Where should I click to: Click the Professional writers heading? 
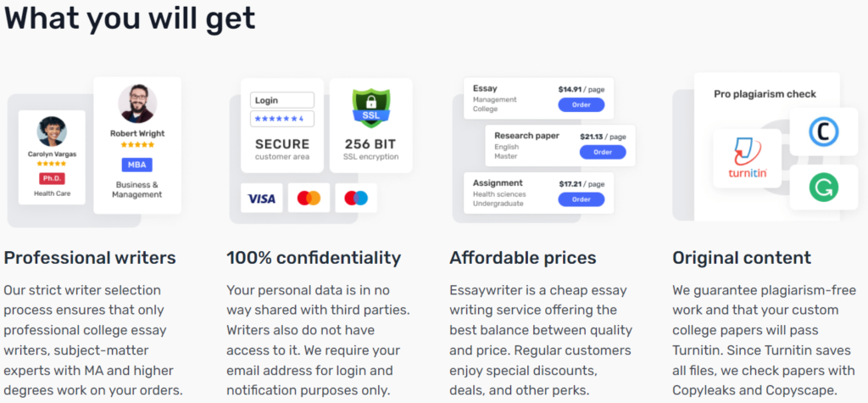point(90,258)
